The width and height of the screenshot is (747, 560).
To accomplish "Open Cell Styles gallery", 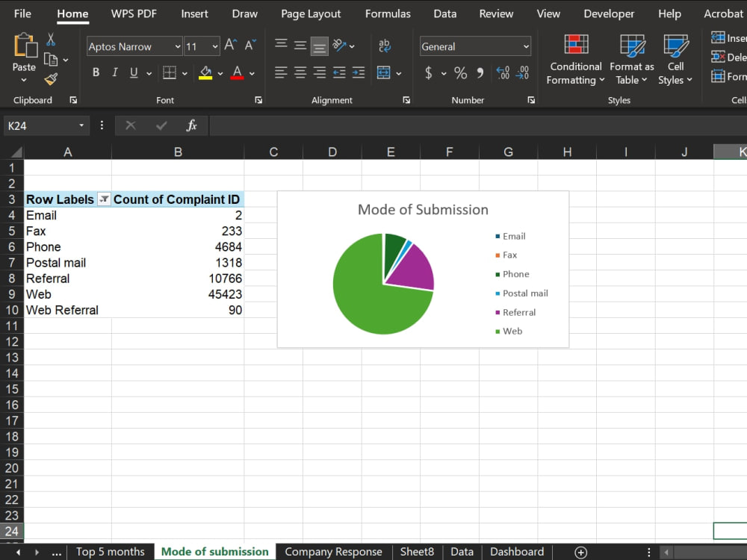I will [x=675, y=60].
